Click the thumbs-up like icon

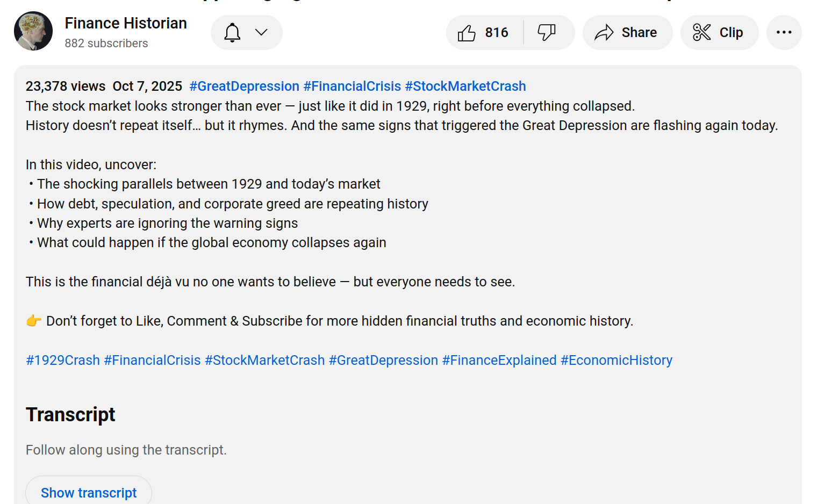(x=467, y=33)
